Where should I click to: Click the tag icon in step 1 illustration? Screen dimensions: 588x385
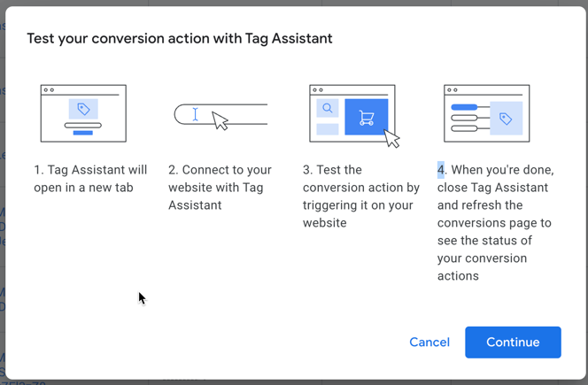tap(83, 109)
